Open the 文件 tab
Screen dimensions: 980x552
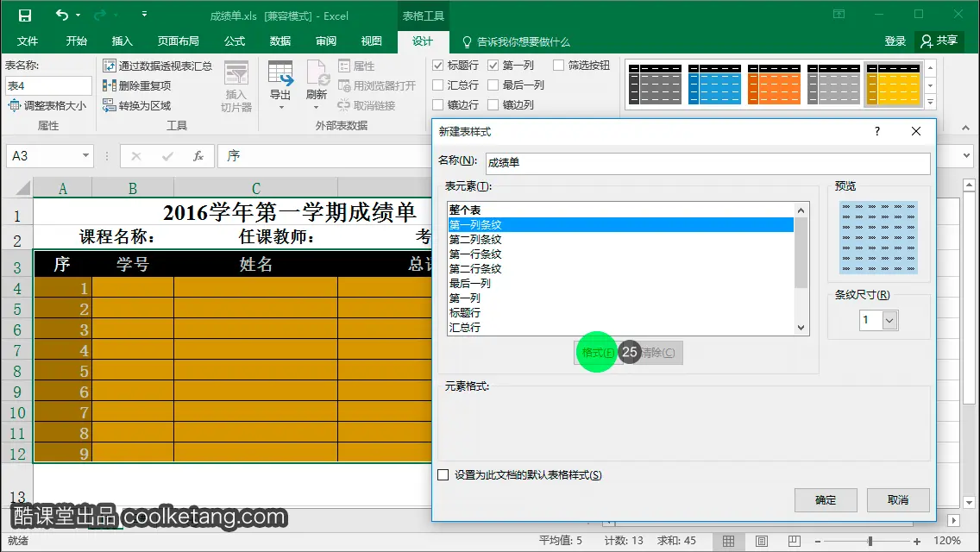(27, 41)
